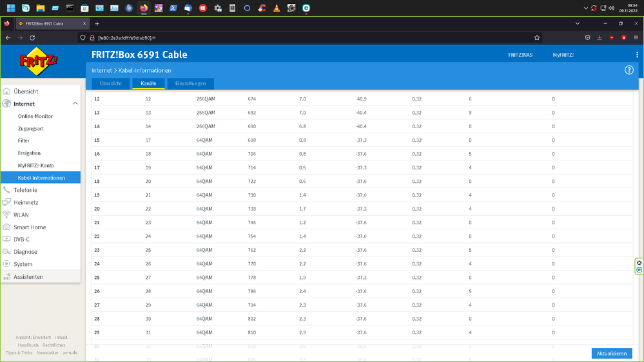Click the Firefox icon in the taskbar
Image resolution: width=644 pixels, height=362 pixels.
click(x=144, y=8)
